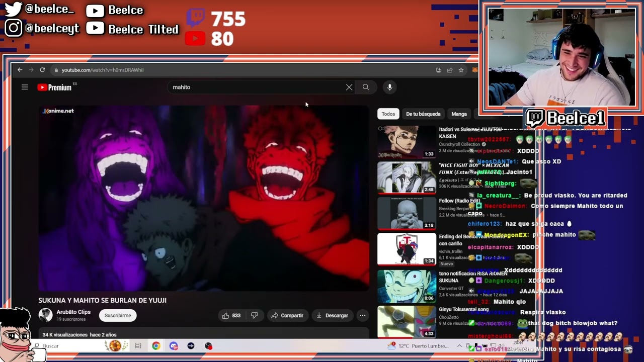
Task: Open the 'Ending del Beelce' video thumbnail
Action: [407, 249]
